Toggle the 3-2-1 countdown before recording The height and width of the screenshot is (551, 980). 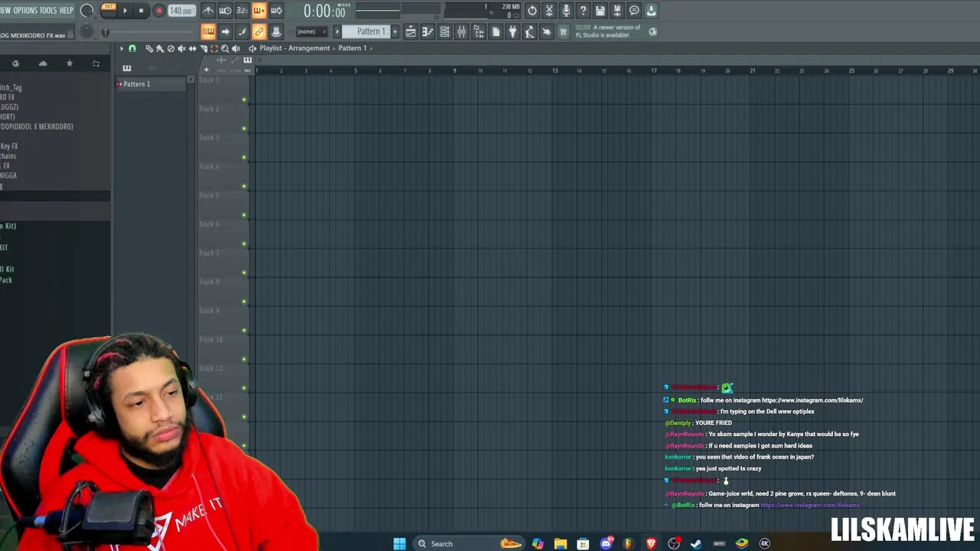pos(242,11)
